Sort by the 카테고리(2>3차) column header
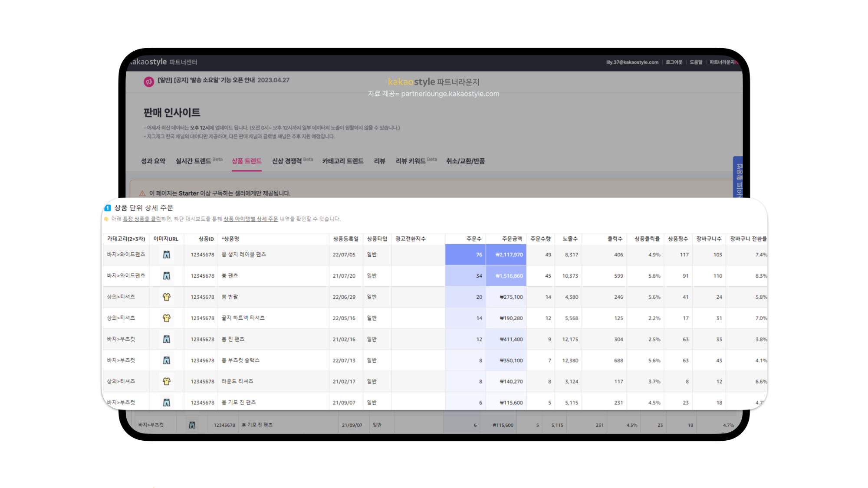The image size is (868, 488). (x=126, y=239)
